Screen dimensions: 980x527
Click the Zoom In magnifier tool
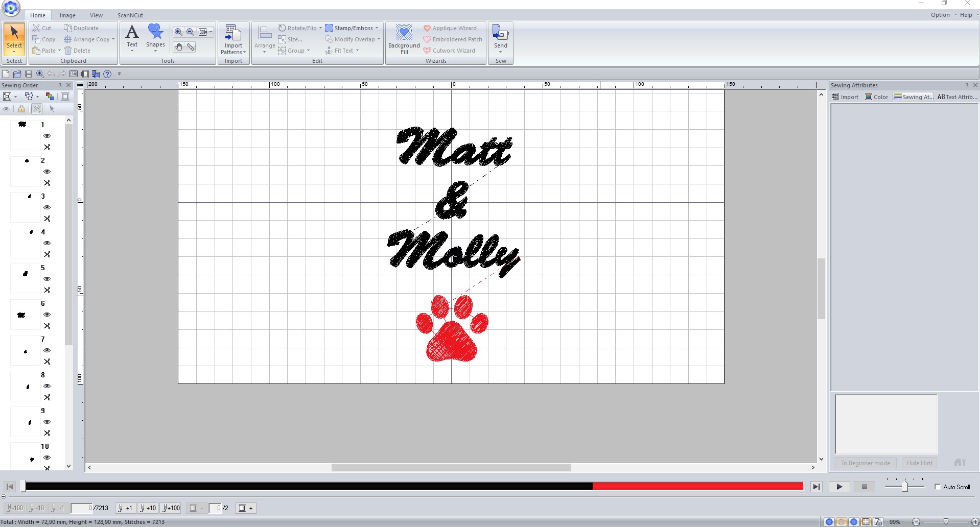(178, 32)
